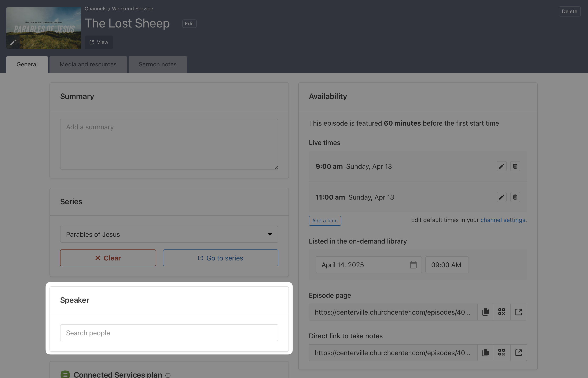Edit episode artwork with pencil icon
The width and height of the screenshot is (588, 378).
click(13, 42)
